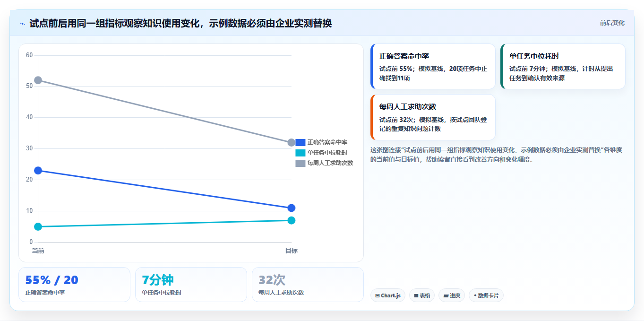Click the 前后变化 label in header
Viewport: 644px width, 321px height.
(612, 23)
